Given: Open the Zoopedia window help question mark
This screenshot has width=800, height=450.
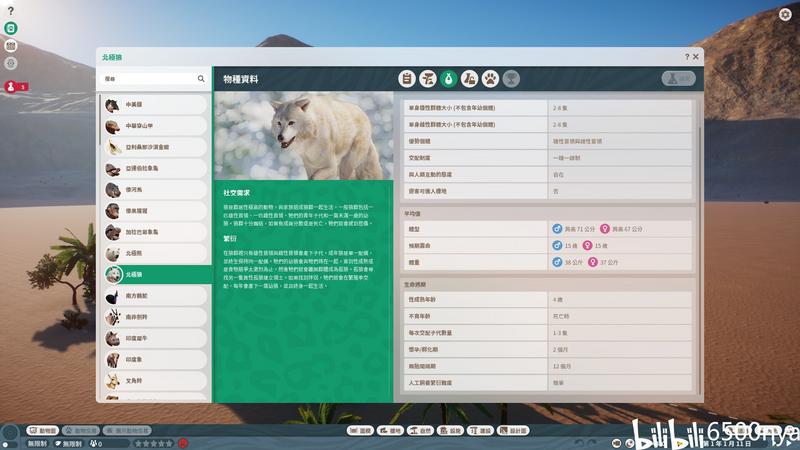Looking at the screenshot, I should 687,57.
